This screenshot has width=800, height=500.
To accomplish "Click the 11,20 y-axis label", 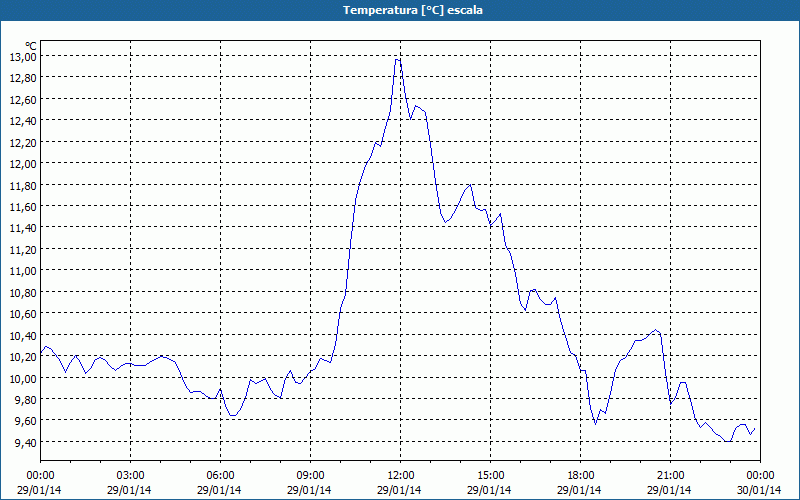I will (22, 249).
